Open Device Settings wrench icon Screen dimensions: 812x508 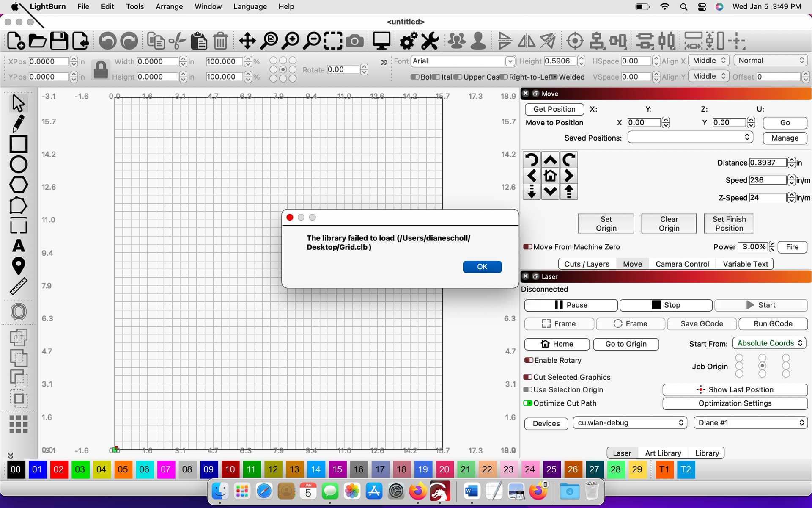(430, 41)
